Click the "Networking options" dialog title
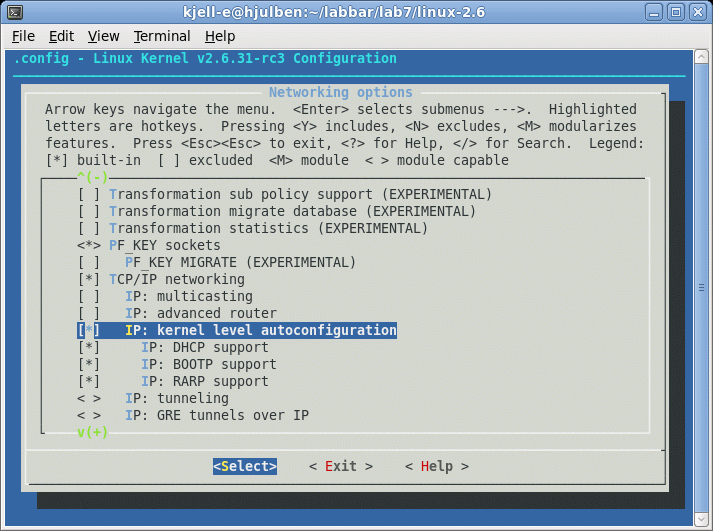Viewport: 713px width, 531px height. pos(341,92)
